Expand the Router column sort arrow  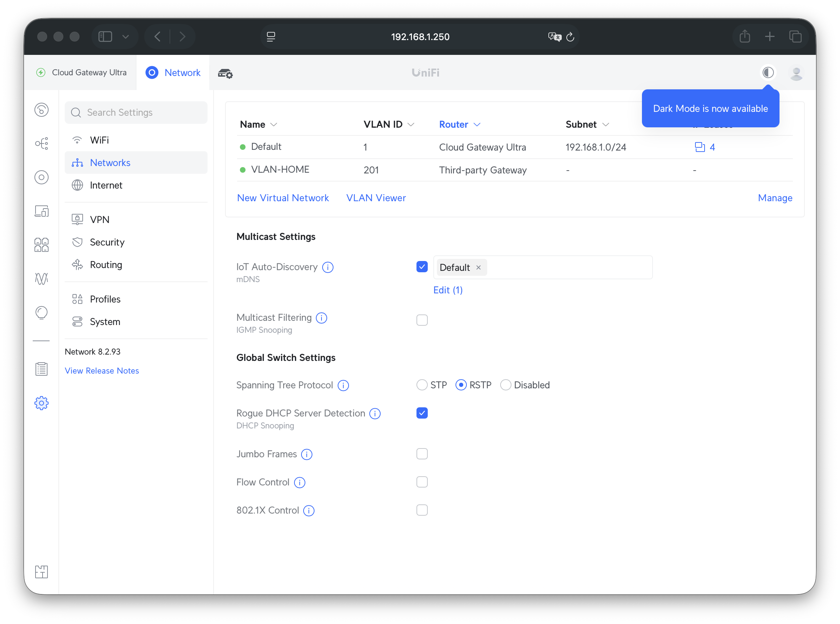click(477, 125)
